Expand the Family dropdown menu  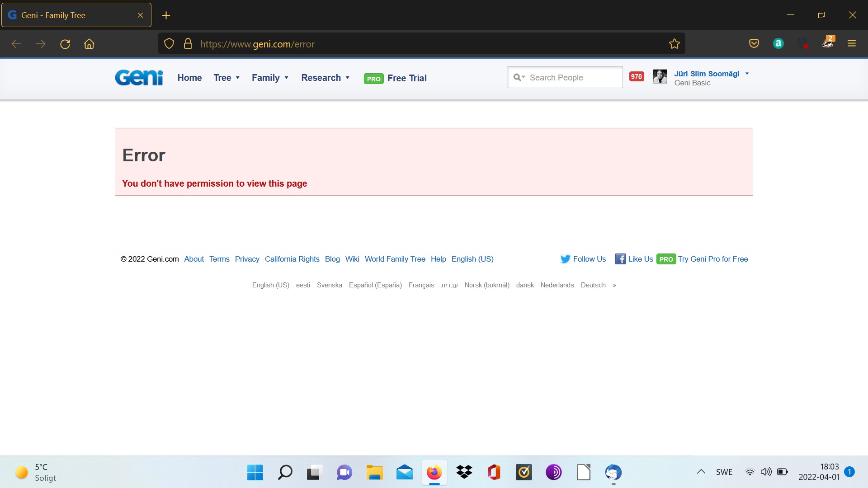(270, 78)
